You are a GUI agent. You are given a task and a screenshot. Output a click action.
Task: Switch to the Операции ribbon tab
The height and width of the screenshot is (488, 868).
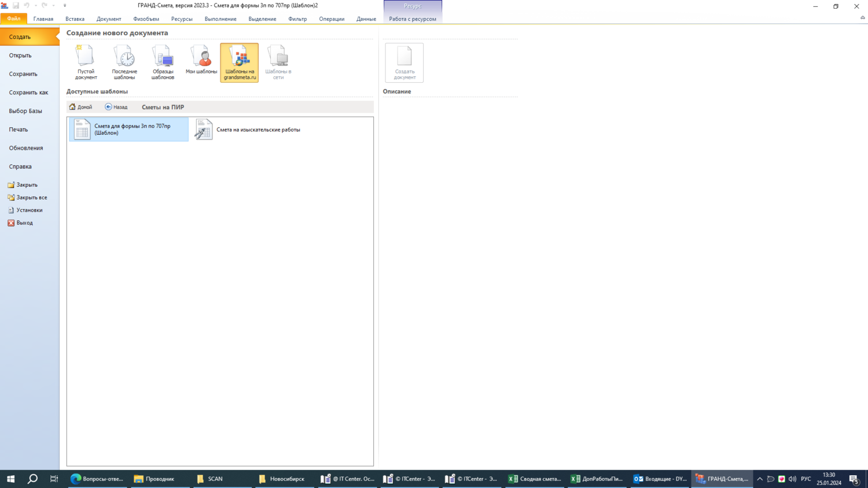(x=332, y=19)
